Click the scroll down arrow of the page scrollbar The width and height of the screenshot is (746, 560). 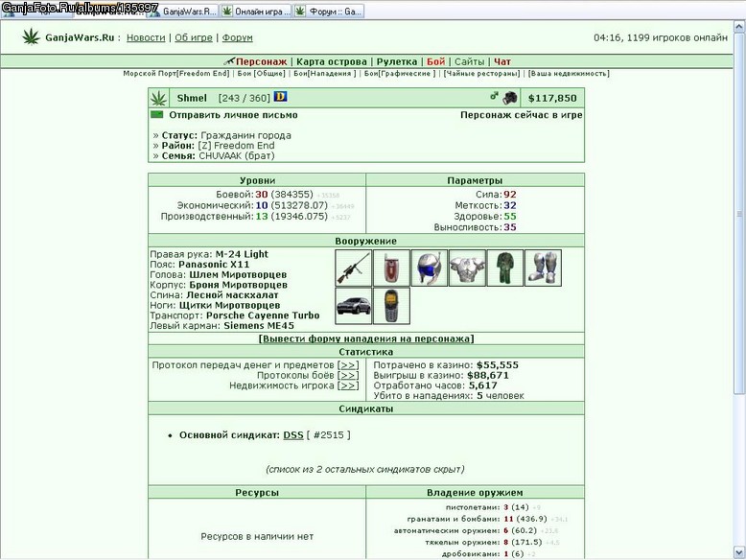(739, 552)
